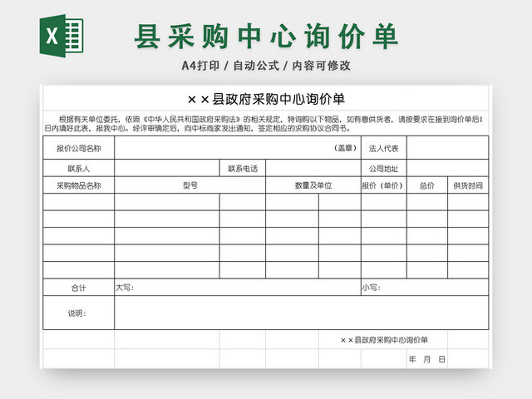Click the 年 月 日 date cell

coord(427,359)
